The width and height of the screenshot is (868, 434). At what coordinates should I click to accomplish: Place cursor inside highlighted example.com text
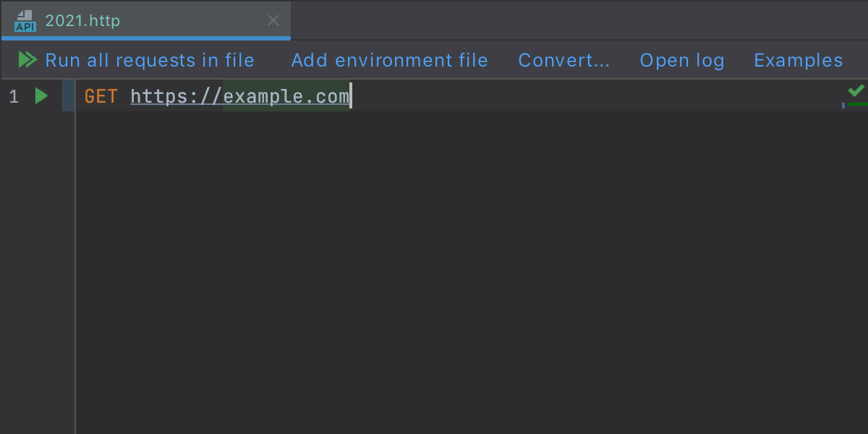286,96
